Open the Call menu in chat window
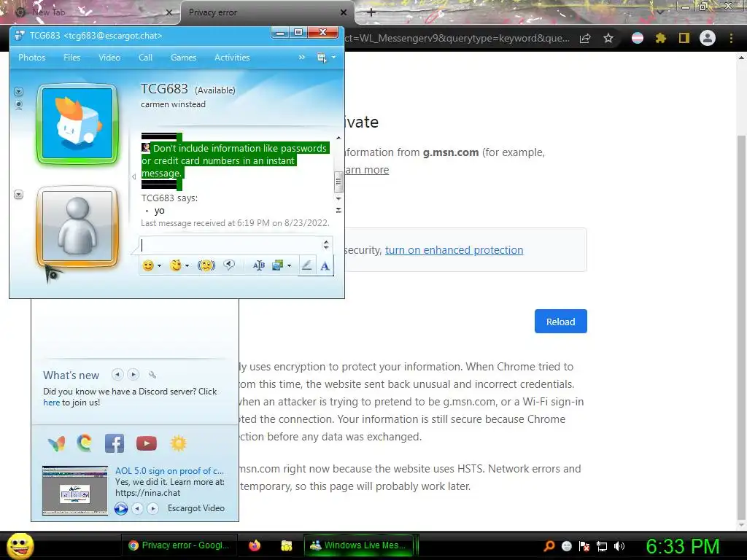The width and height of the screenshot is (747, 560). [145, 57]
